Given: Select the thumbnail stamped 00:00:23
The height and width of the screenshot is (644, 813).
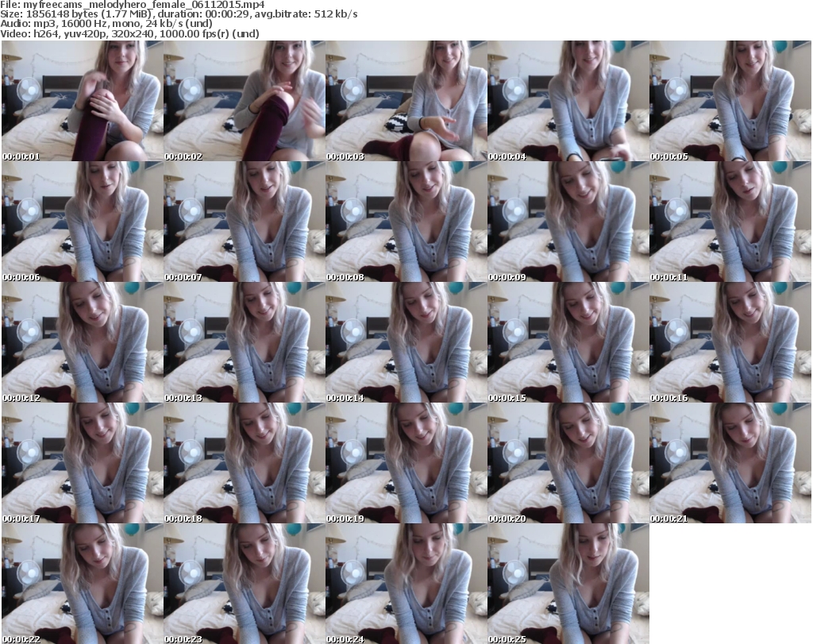Looking at the screenshot, I should coord(245,584).
